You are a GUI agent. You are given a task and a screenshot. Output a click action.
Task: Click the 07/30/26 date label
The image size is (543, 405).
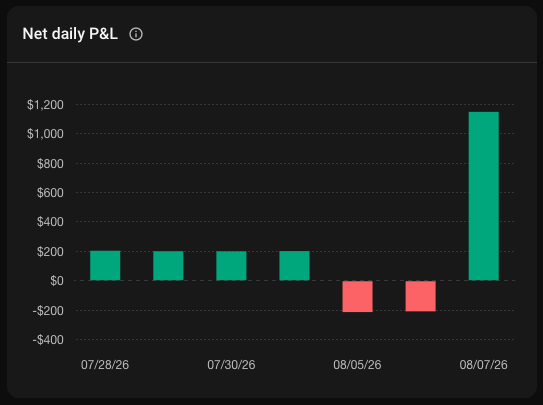[231, 365]
